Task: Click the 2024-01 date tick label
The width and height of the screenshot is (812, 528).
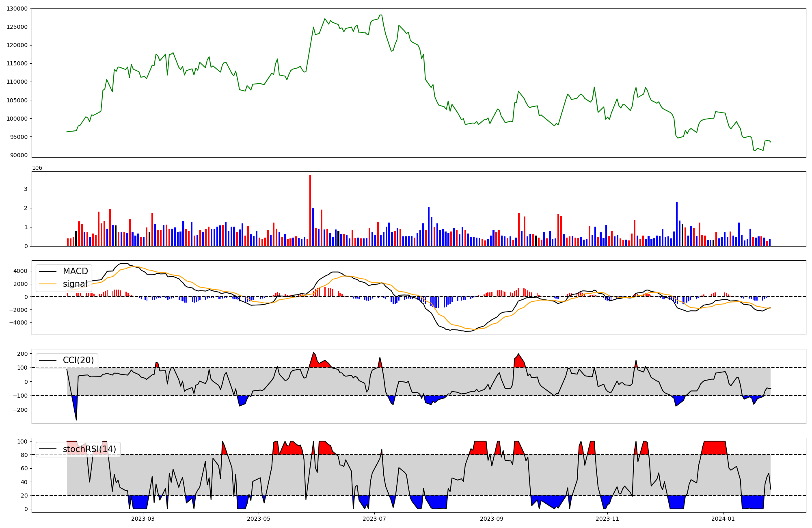Action: point(723,519)
